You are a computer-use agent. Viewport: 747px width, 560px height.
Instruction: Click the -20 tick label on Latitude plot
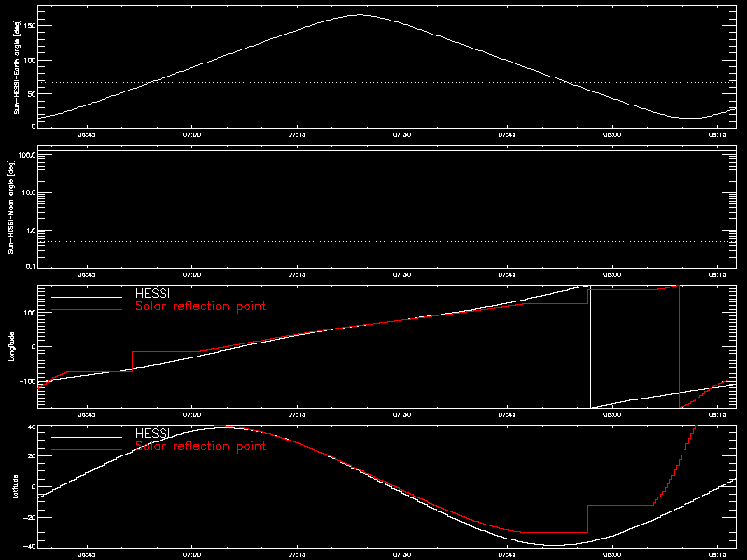[x=30, y=517]
